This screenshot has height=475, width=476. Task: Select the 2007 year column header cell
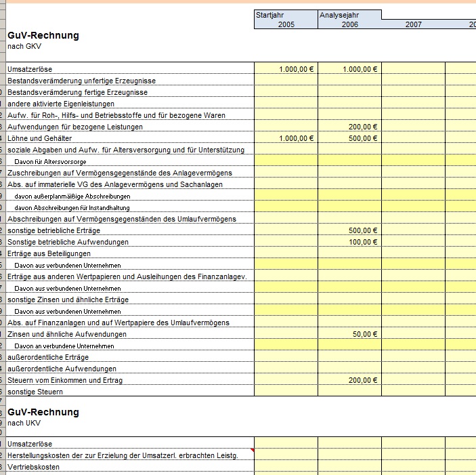pyautogui.click(x=413, y=24)
